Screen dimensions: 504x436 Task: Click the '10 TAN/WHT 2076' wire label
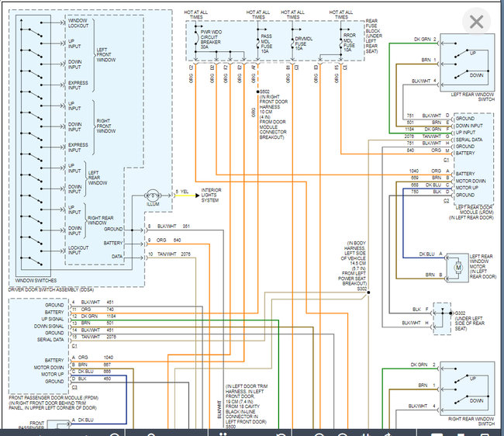click(169, 254)
